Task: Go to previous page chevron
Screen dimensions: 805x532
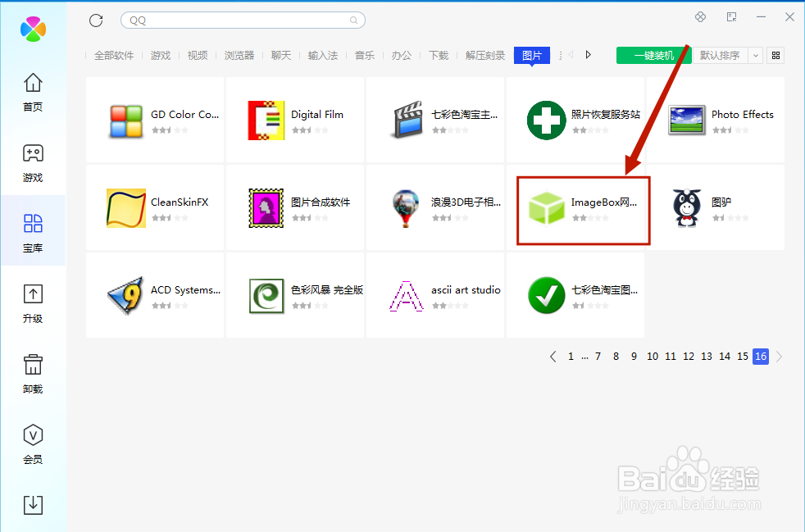Action: 553,357
